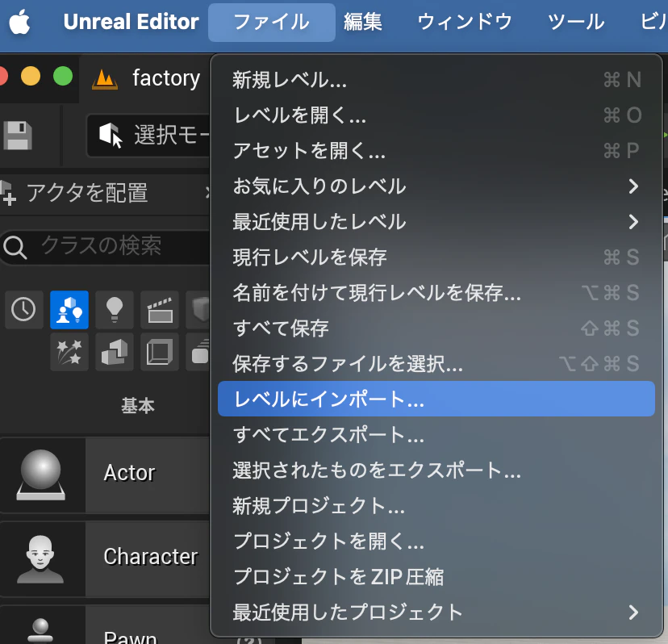The width and height of the screenshot is (668, 644).
Task: Expand 最近使用したプロジェクト submenu
Action: click(x=436, y=612)
